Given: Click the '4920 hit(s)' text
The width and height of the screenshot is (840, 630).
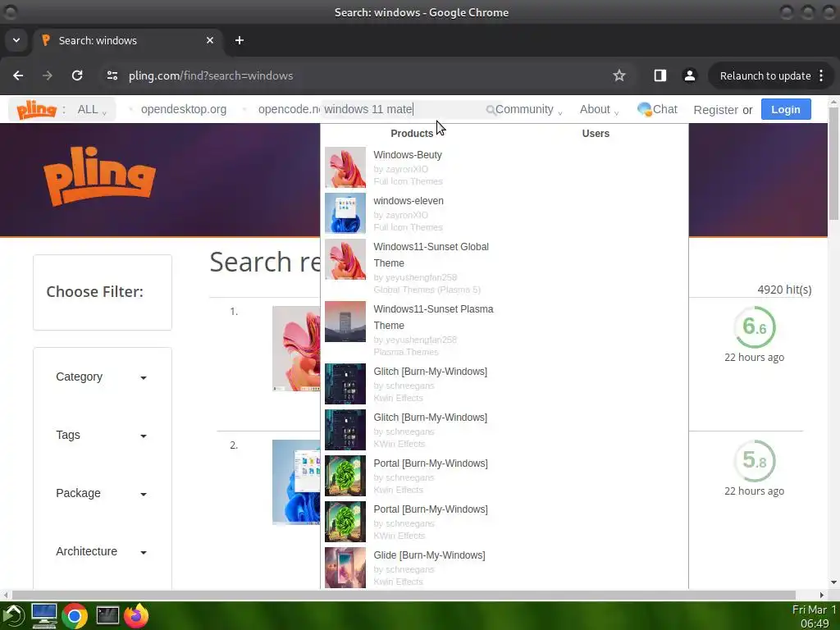Looking at the screenshot, I should point(784,290).
